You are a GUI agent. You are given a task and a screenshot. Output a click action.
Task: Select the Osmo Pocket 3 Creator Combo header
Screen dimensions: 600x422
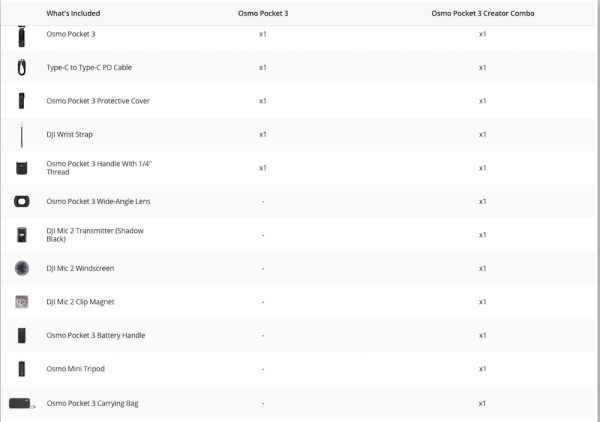pos(482,13)
